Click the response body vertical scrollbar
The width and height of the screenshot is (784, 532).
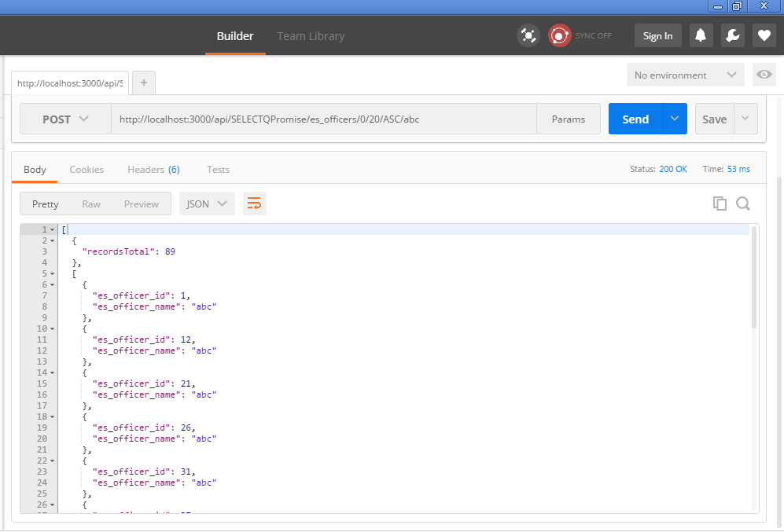click(754, 278)
